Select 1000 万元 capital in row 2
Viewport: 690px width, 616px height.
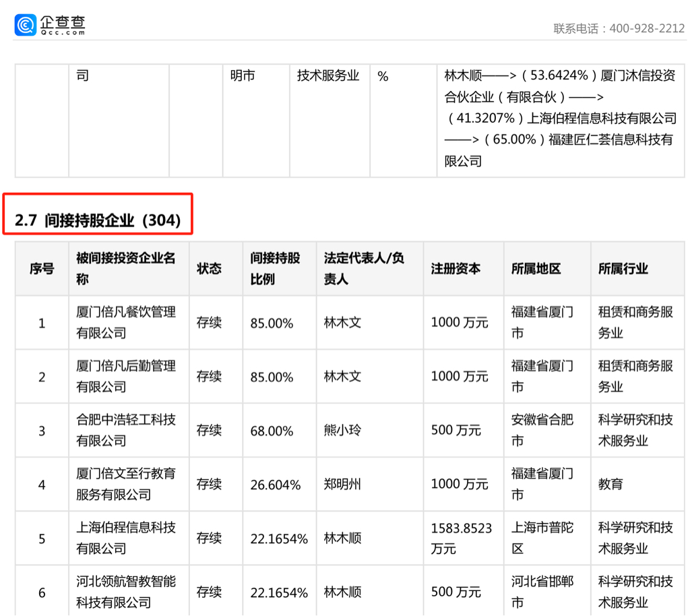tap(460, 376)
